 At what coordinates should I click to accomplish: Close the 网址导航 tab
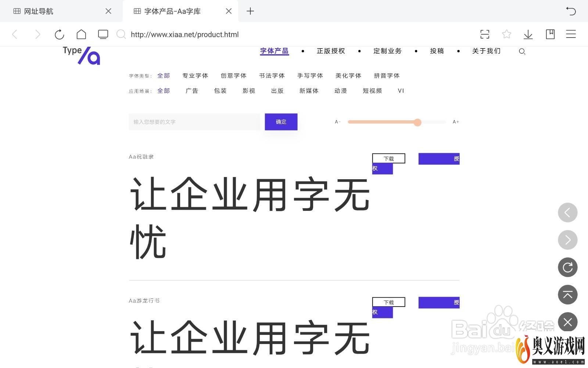point(108,11)
